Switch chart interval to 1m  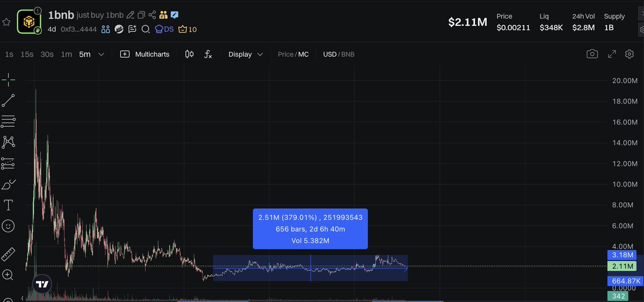66,54
